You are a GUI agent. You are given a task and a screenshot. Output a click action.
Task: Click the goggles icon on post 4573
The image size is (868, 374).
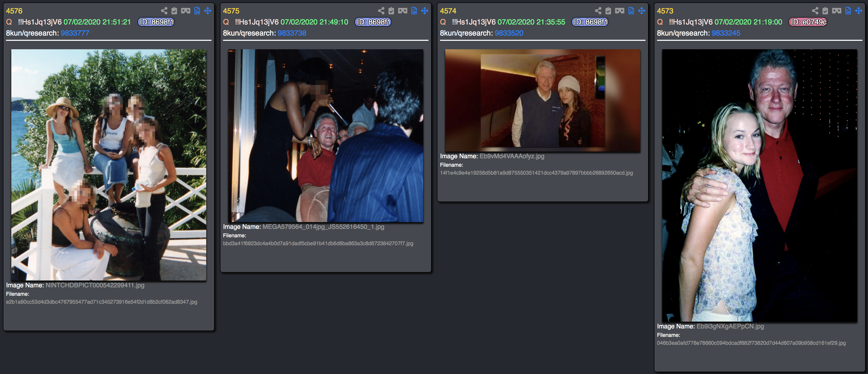click(x=837, y=11)
